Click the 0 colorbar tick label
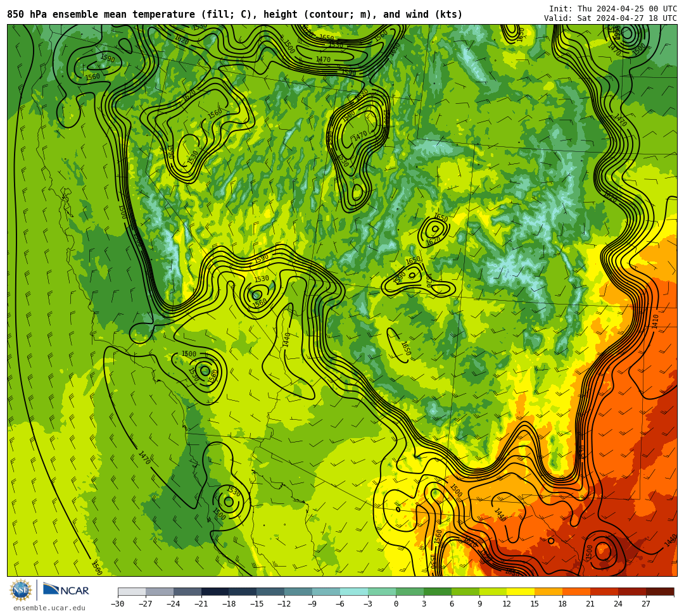The width and height of the screenshot is (684, 616). tap(396, 604)
